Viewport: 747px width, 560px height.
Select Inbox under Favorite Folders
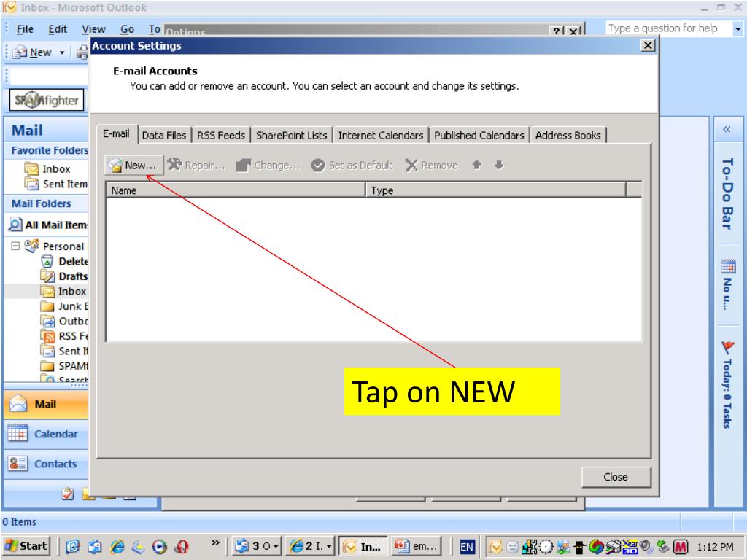[47, 169]
